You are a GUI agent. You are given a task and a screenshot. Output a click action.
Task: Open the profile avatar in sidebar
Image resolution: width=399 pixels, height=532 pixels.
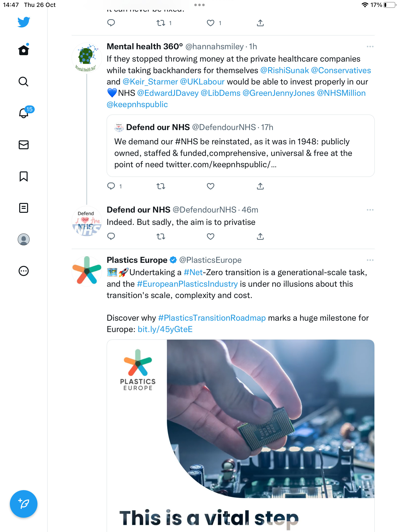pyautogui.click(x=24, y=239)
